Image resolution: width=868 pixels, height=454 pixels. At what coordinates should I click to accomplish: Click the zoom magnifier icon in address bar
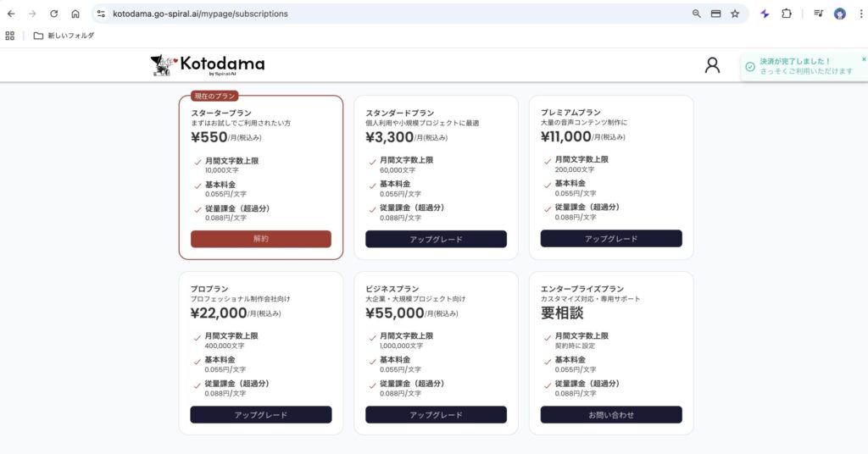tap(697, 14)
